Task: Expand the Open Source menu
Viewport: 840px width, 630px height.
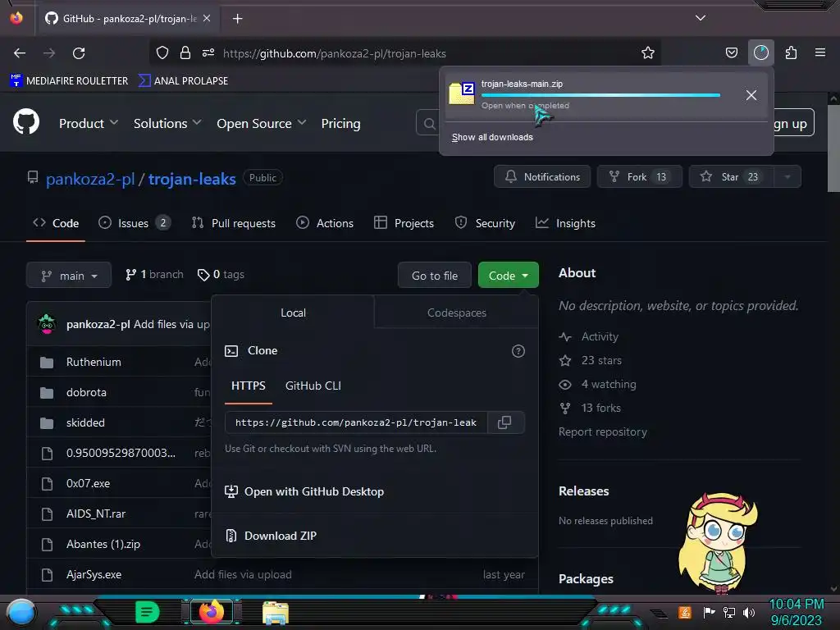Action: [262, 123]
